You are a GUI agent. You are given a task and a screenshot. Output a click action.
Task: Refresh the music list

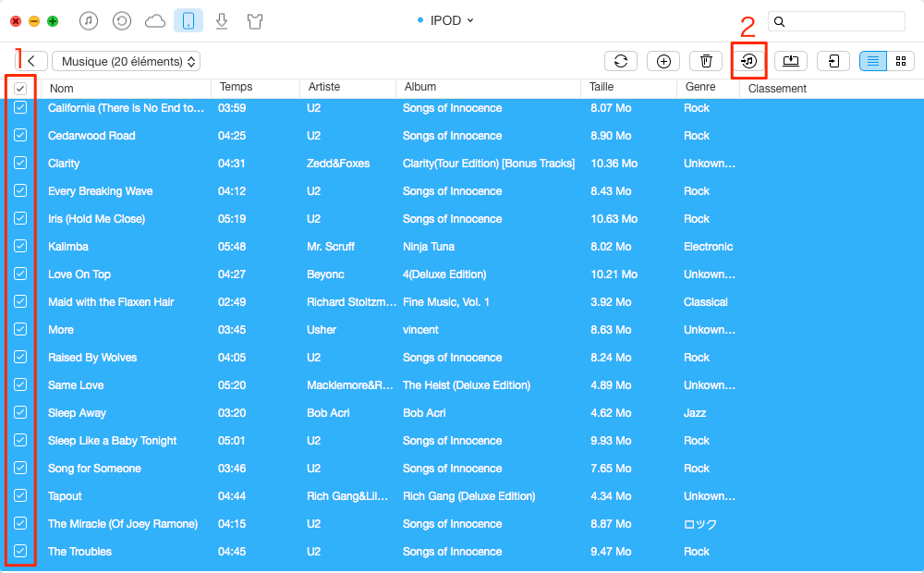621,61
